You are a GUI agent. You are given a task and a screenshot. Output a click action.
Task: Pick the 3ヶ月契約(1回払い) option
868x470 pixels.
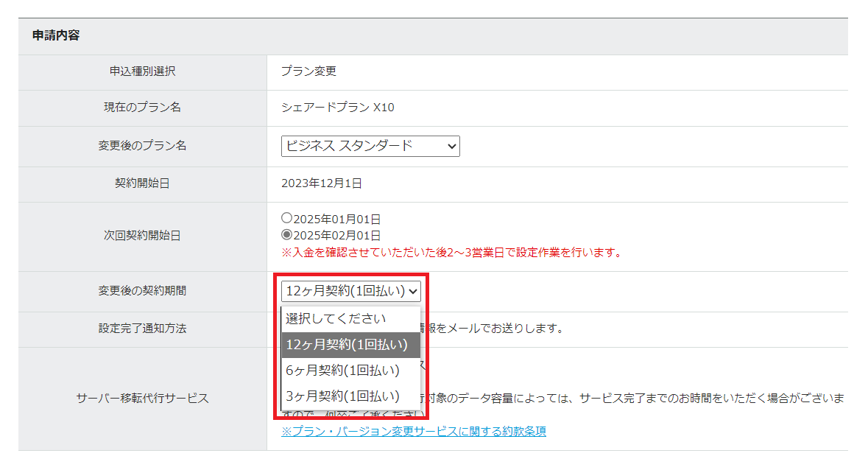pos(342,396)
